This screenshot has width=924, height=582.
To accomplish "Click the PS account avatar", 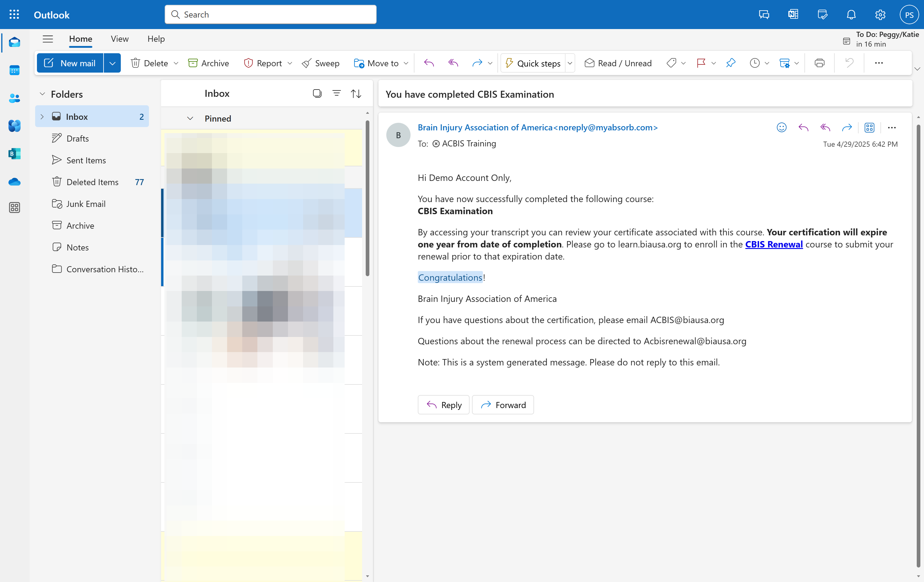I will click(909, 15).
